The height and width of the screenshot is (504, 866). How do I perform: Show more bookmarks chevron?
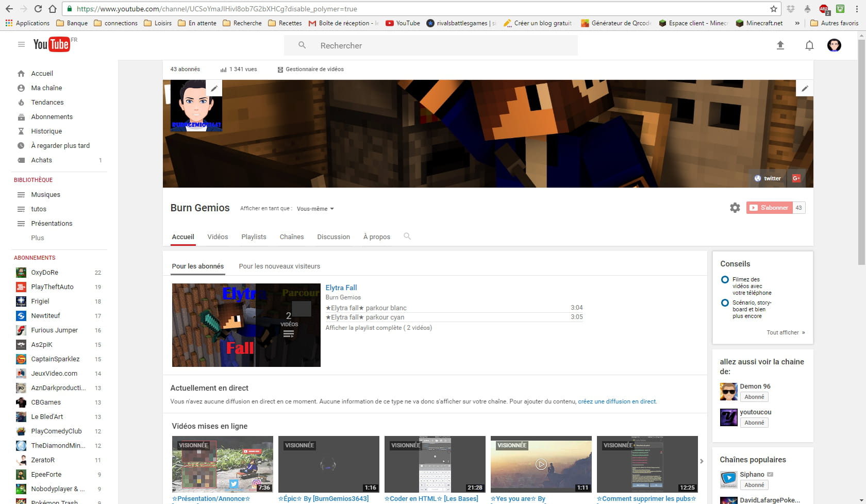(x=797, y=23)
